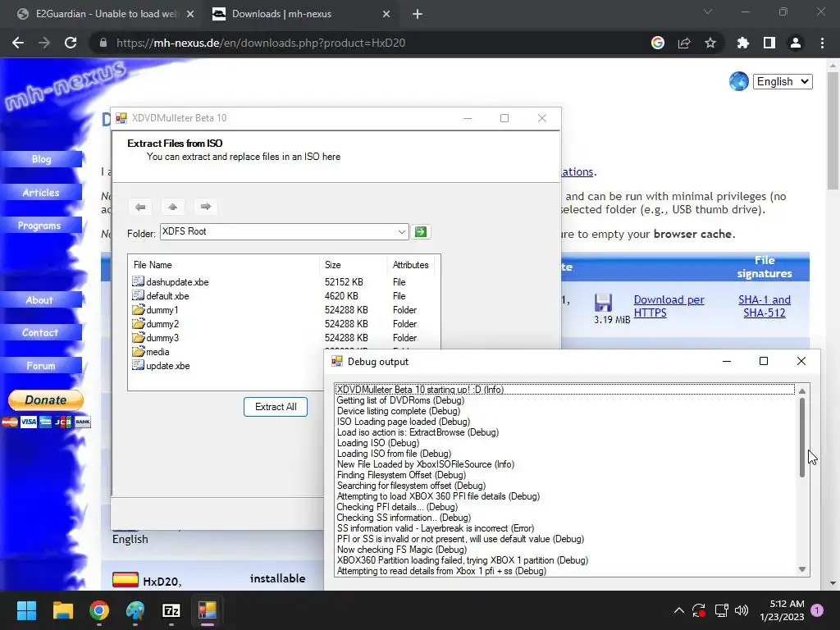Open the Chrome three-dot menu
The image size is (840, 630).
coord(822,43)
